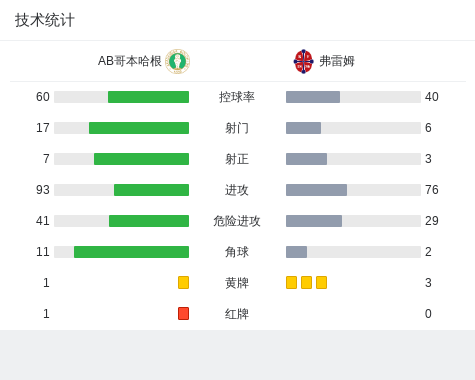Select the 黄牌 row label
The width and height of the screenshot is (475, 380).
[237, 283]
